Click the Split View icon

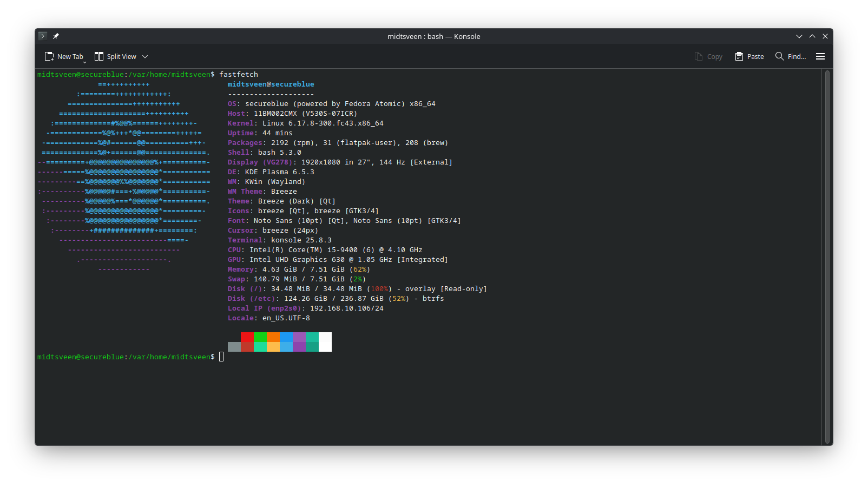tap(99, 56)
